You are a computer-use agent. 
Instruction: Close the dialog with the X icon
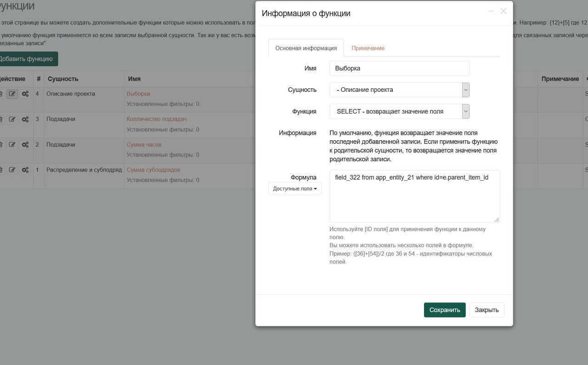503,11
